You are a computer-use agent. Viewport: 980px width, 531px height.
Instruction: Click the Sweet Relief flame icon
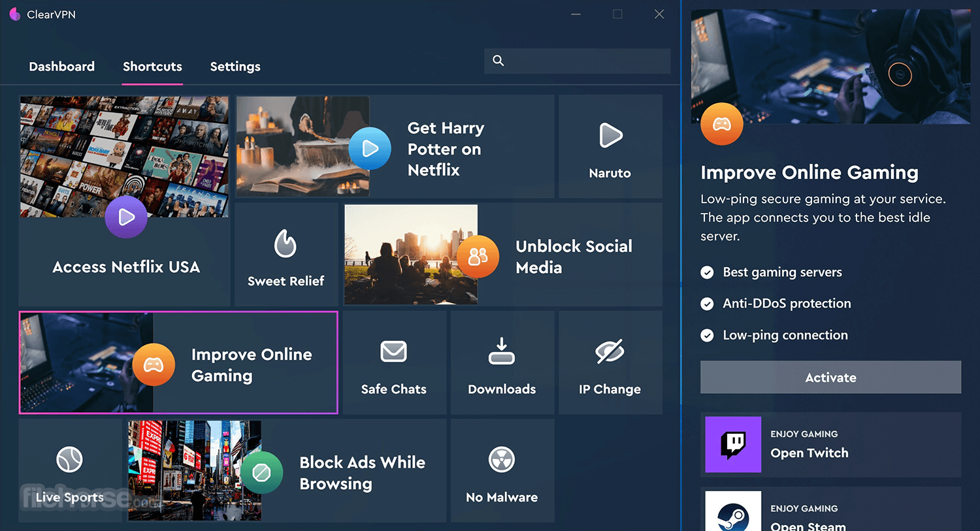[x=286, y=244]
